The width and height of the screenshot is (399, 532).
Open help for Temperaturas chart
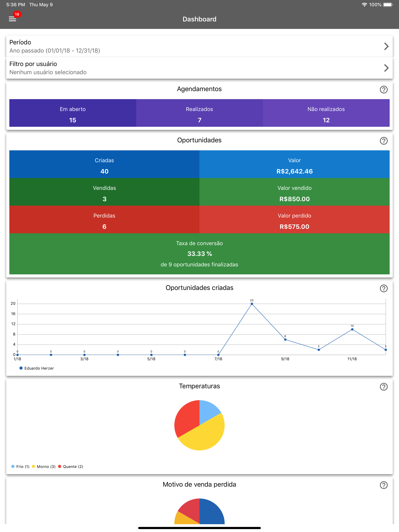pos(384,387)
